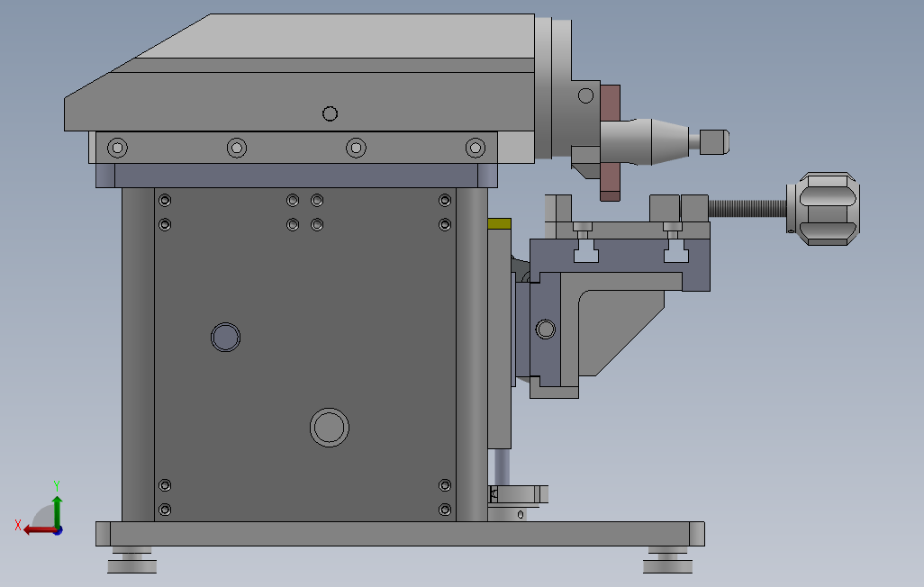
Task: Select the knurled handwheel knob on the model
Action: click(823, 209)
